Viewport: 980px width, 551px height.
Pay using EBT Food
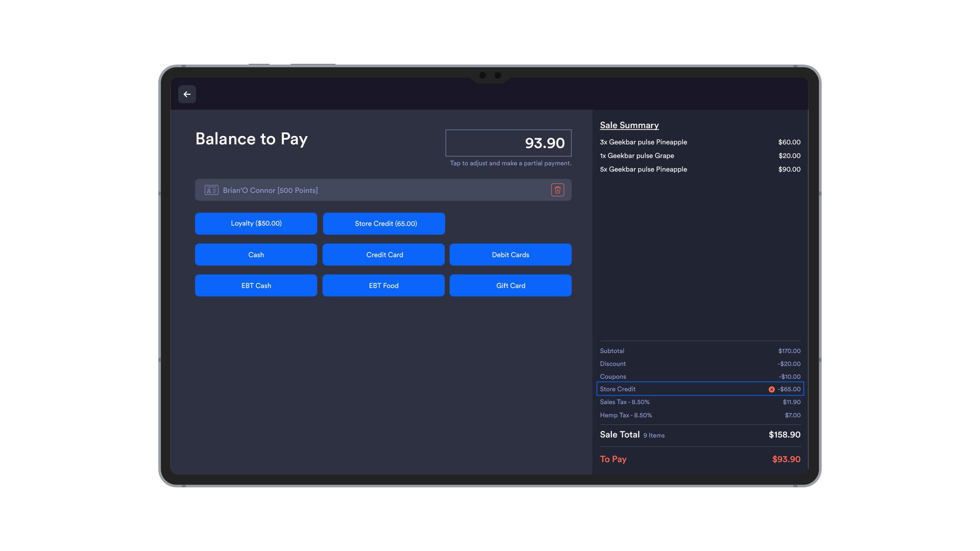click(x=384, y=285)
